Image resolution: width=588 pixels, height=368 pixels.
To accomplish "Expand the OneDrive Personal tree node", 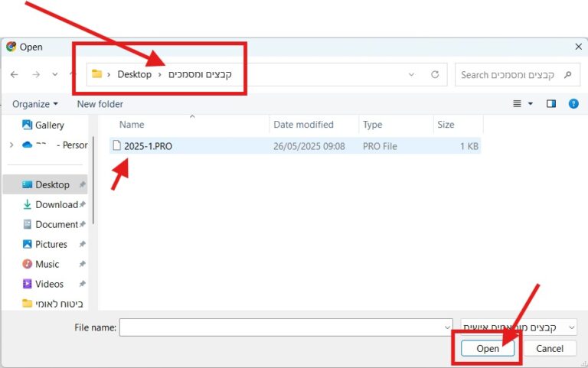I will pos(11,145).
